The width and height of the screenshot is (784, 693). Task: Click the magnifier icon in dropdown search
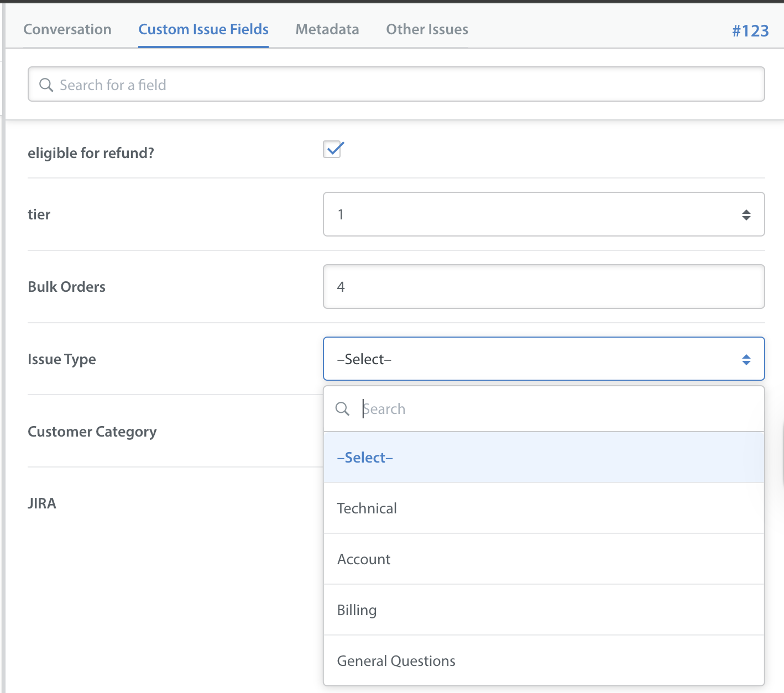point(342,409)
